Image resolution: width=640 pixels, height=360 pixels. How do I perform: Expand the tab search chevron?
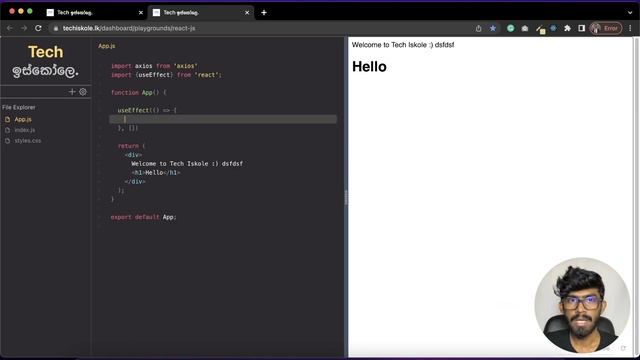[x=630, y=13]
